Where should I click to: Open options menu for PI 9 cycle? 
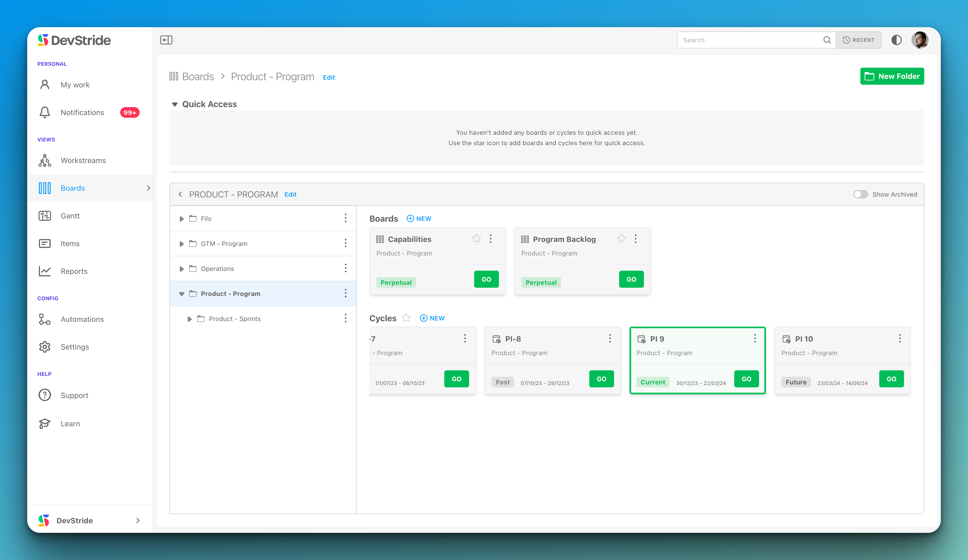pos(755,338)
